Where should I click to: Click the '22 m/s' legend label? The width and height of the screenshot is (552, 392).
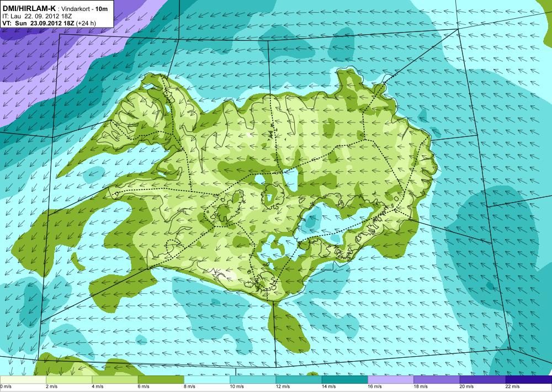click(x=513, y=386)
